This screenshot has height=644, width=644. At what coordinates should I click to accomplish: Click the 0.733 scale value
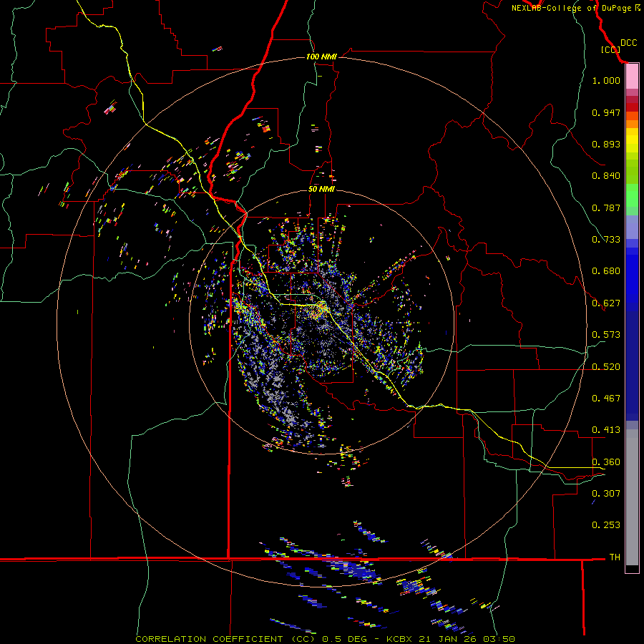coord(606,240)
